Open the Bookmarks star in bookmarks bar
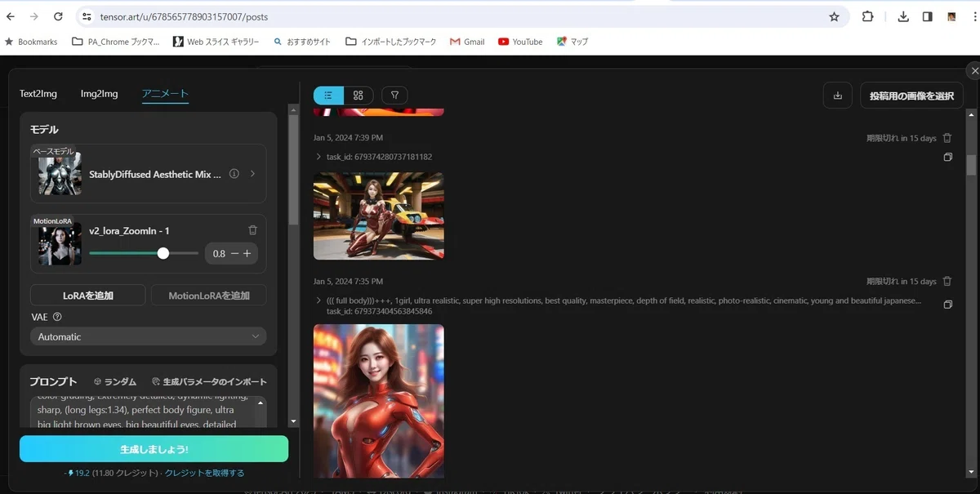 click(x=31, y=42)
